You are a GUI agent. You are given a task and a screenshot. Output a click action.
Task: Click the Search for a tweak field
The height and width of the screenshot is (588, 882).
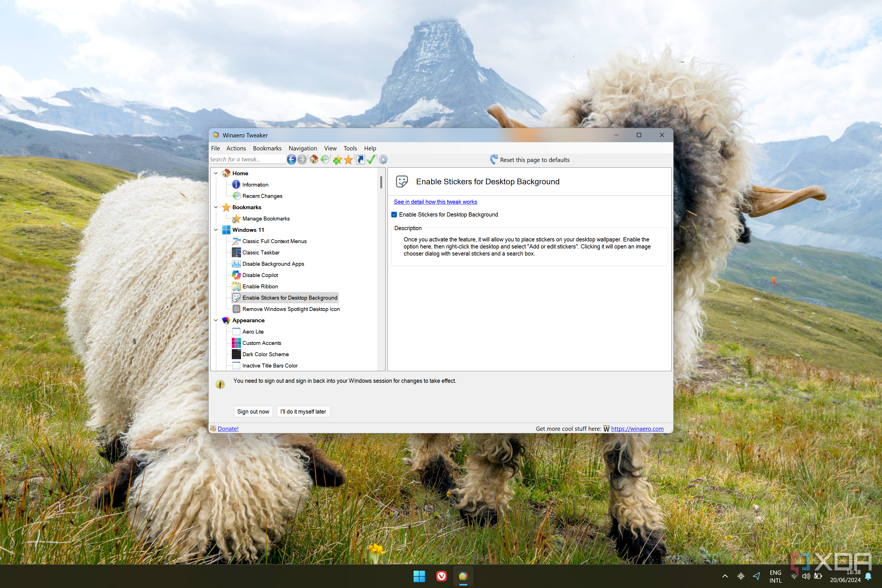(247, 160)
